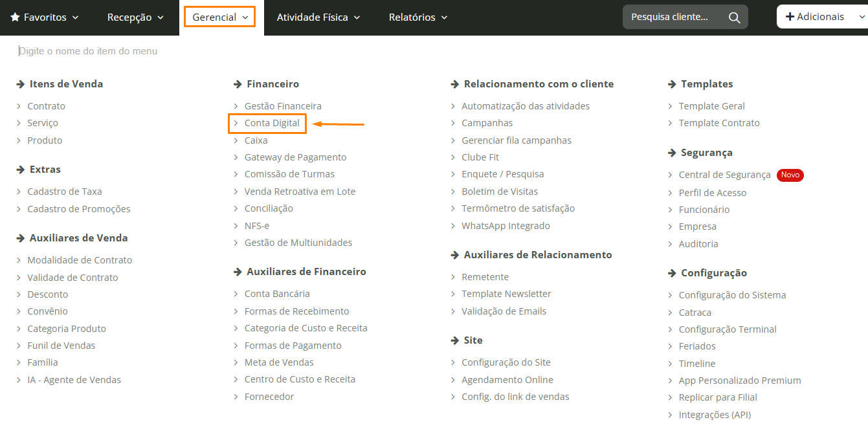The image size is (868, 431).
Task: Open the Remetente item
Action: [485, 277]
